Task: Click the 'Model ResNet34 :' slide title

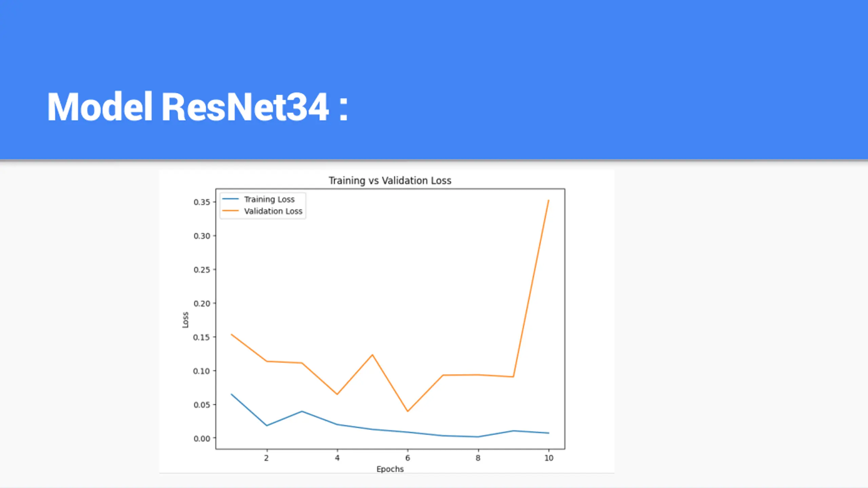Action: pyautogui.click(x=197, y=107)
